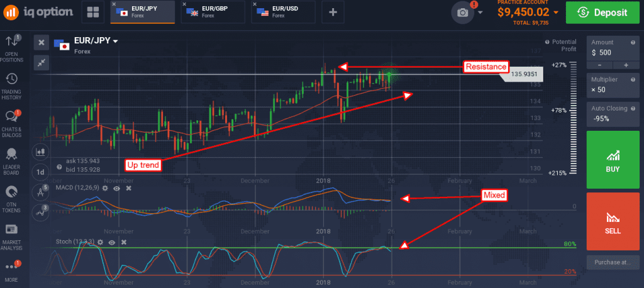The width and height of the screenshot is (644, 288).
Task: Click the IQ Option logo
Action: tap(38, 12)
